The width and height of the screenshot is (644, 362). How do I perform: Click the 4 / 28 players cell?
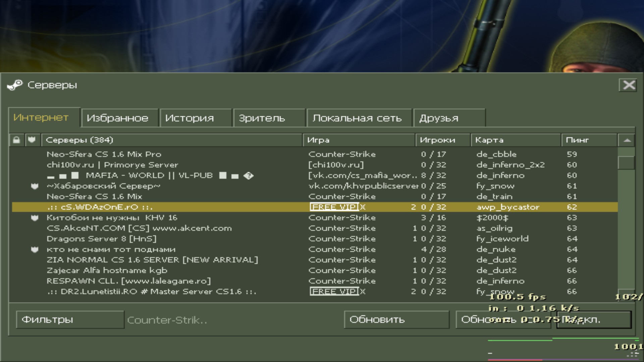pyautogui.click(x=434, y=249)
